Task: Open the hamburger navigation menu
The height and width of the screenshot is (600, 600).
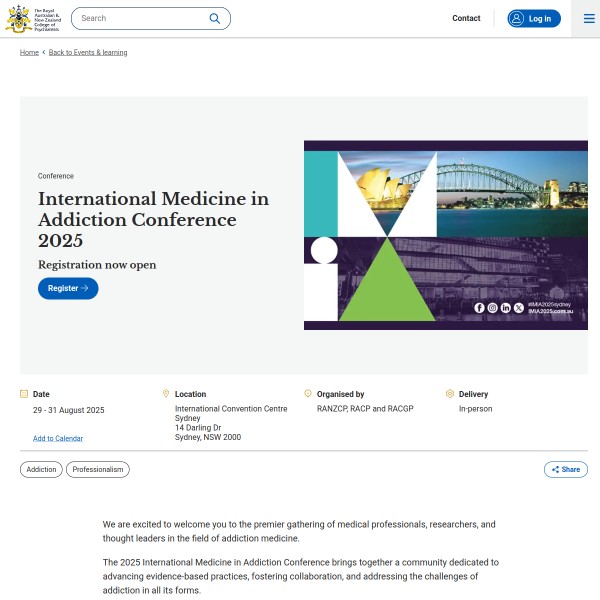Action: 585,18
